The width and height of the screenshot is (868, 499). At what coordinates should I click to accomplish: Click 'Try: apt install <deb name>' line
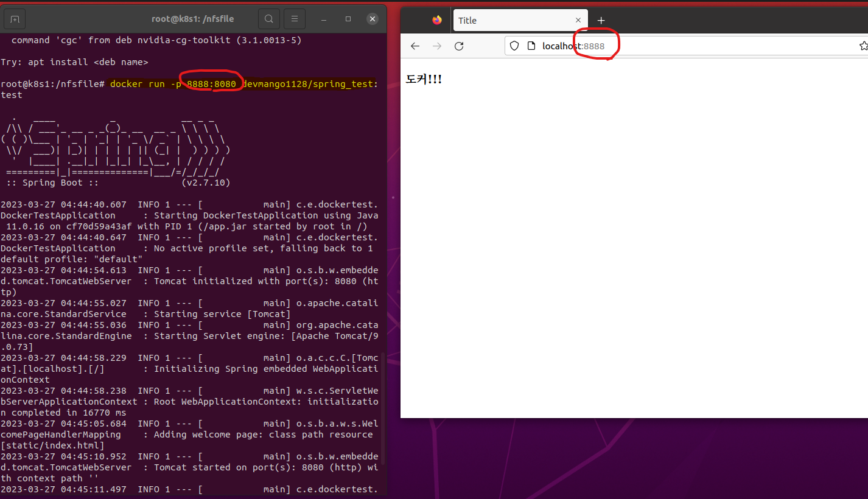(x=74, y=62)
